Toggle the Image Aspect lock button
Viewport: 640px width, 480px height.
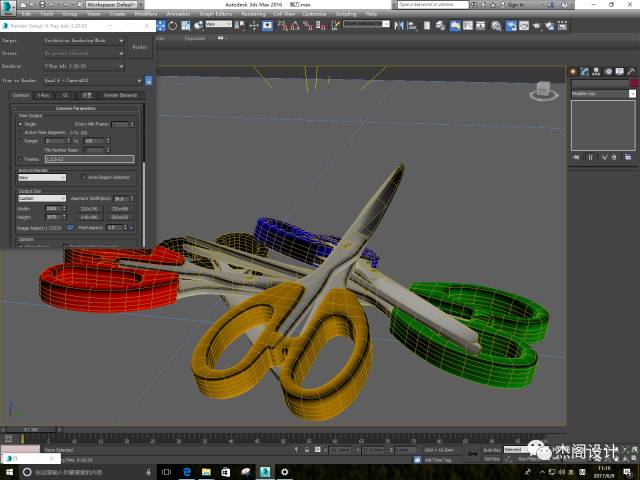(x=70, y=227)
